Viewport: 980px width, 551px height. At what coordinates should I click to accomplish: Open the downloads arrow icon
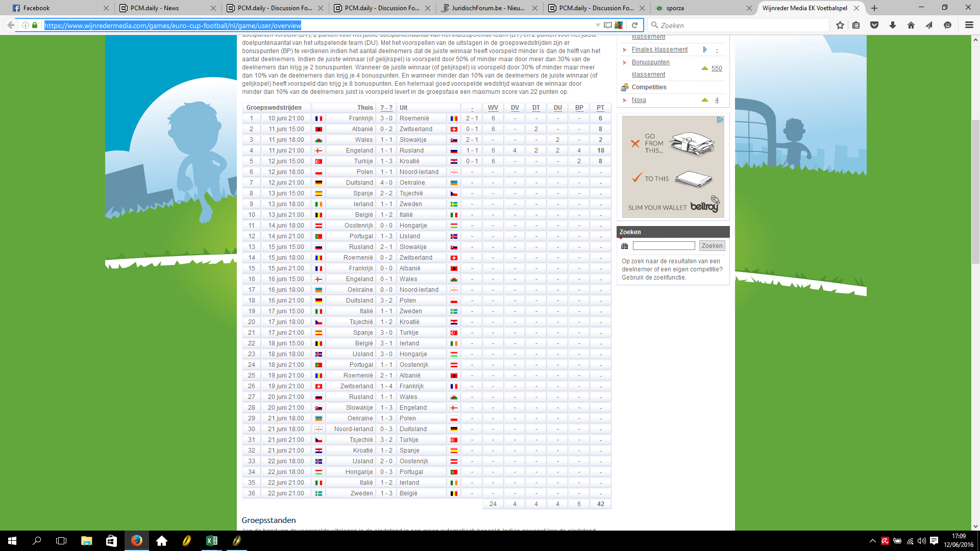[893, 25]
